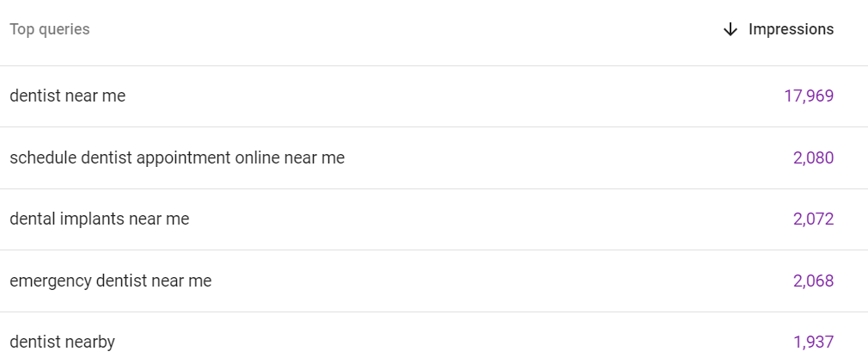Click the divider line under the table header

tap(434, 66)
